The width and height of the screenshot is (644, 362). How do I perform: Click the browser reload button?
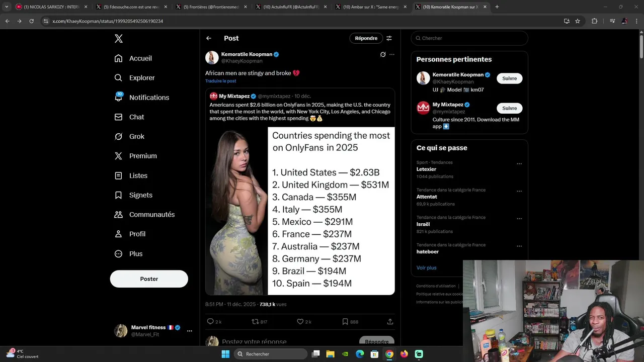click(x=31, y=21)
